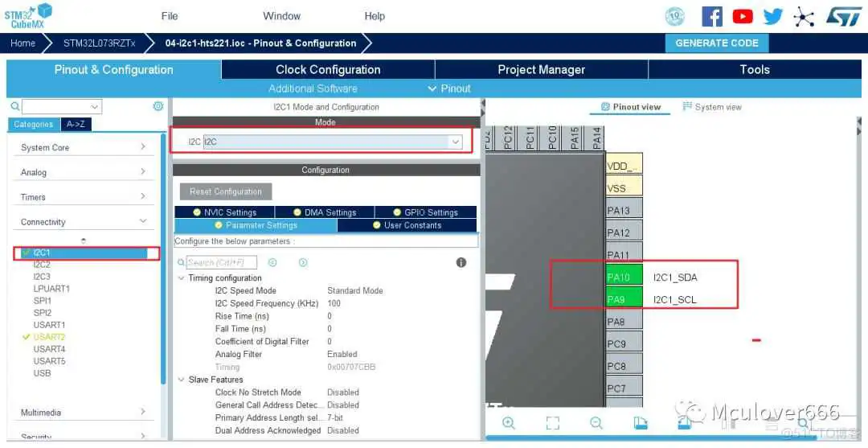Image resolution: width=868 pixels, height=448 pixels.
Task: Click the zoom in magnifier icon
Action: coord(508,423)
